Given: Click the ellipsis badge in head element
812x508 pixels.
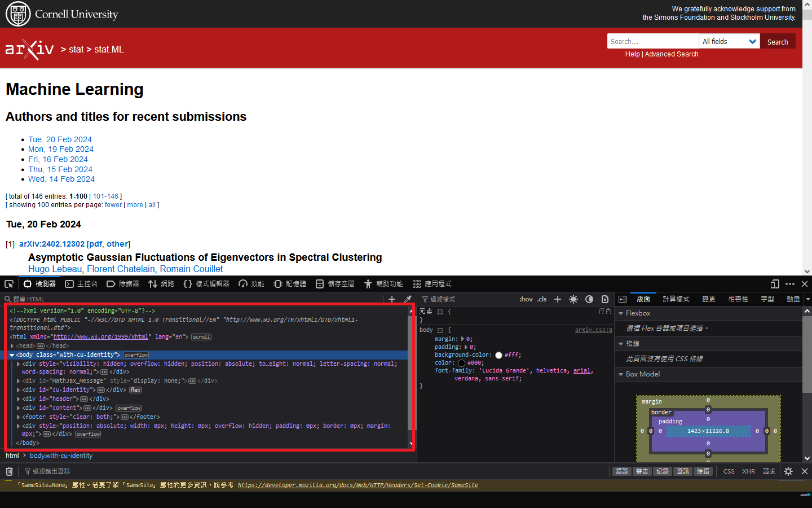Looking at the screenshot, I should 41,346.
